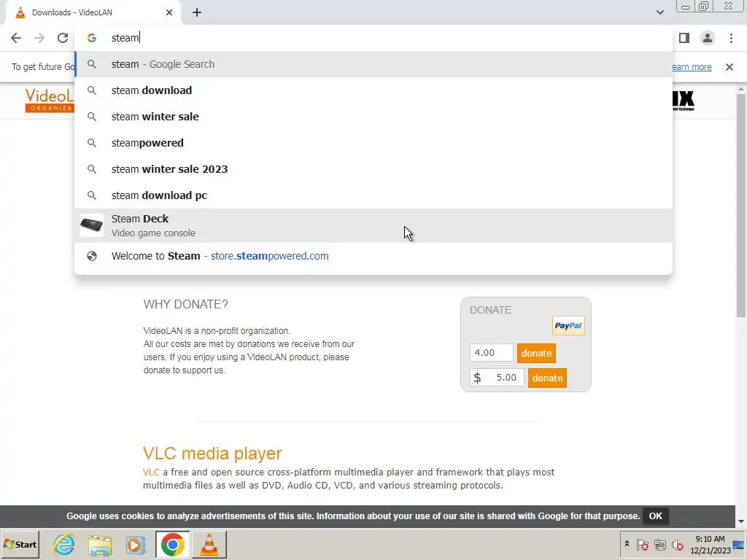747x560 pixels.
Task: Open the Windows Start menu
Action: click(x=20, y=545)
